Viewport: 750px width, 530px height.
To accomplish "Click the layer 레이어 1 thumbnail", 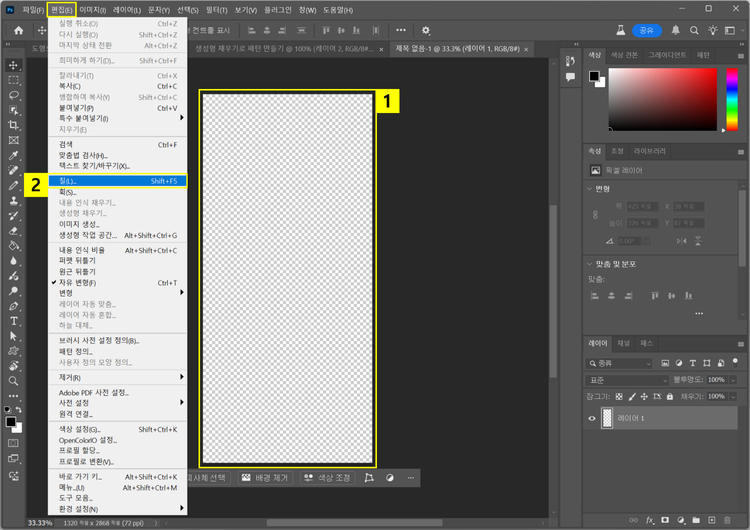I will click(x=607, y=419).
